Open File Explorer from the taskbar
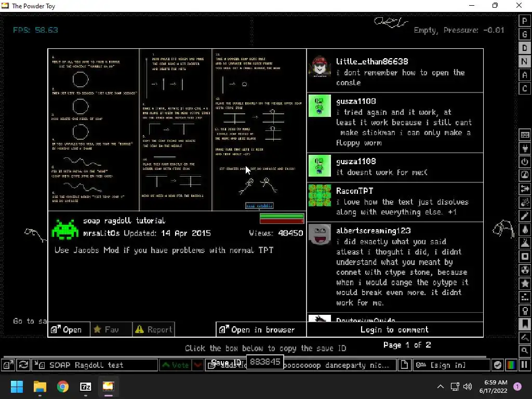 coord(39,387)
